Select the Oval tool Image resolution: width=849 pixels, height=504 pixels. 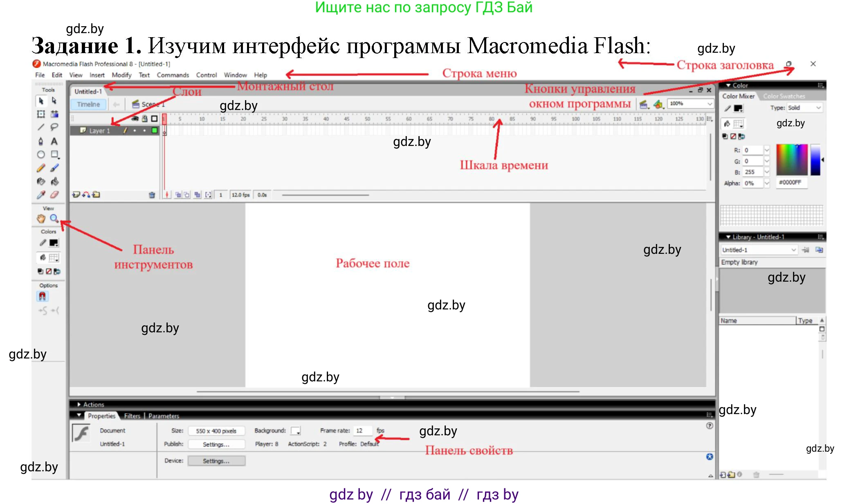point(41,154)
